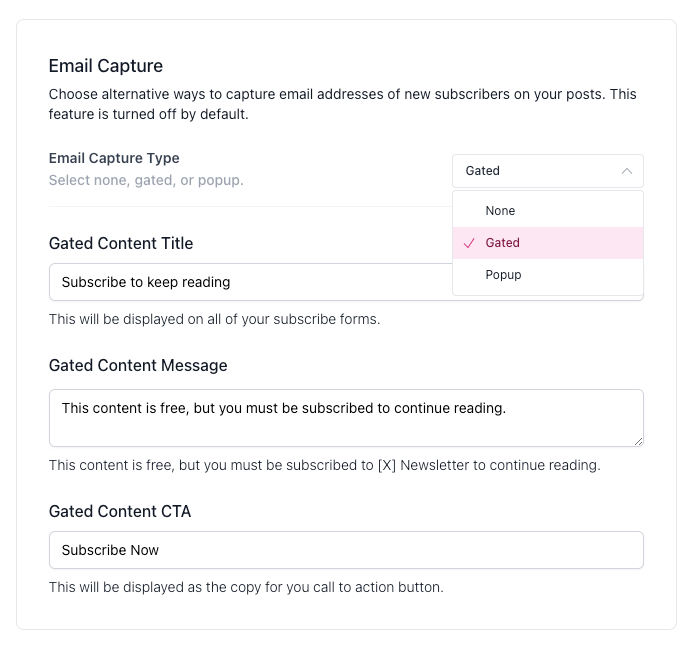Click the Gated Content Title label
695x650 pixels.
(121, 243)
